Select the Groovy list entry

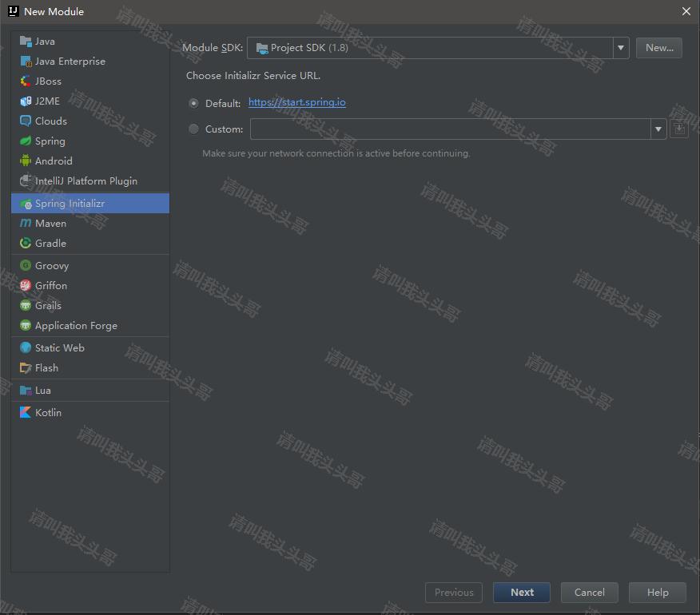tap(90, 265)
